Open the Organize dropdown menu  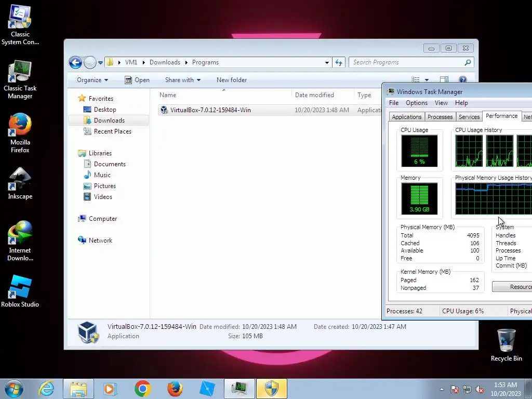(x=92, y=80)
